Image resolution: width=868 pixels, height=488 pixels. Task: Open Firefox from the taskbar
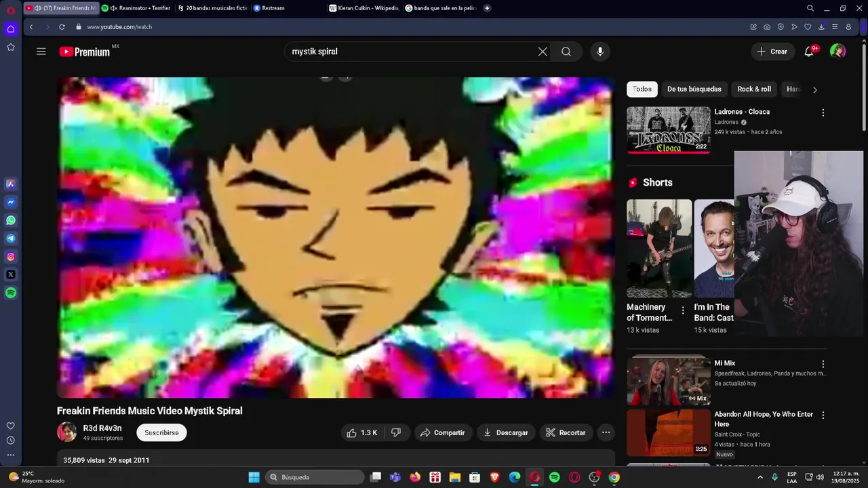coord(415,477)
